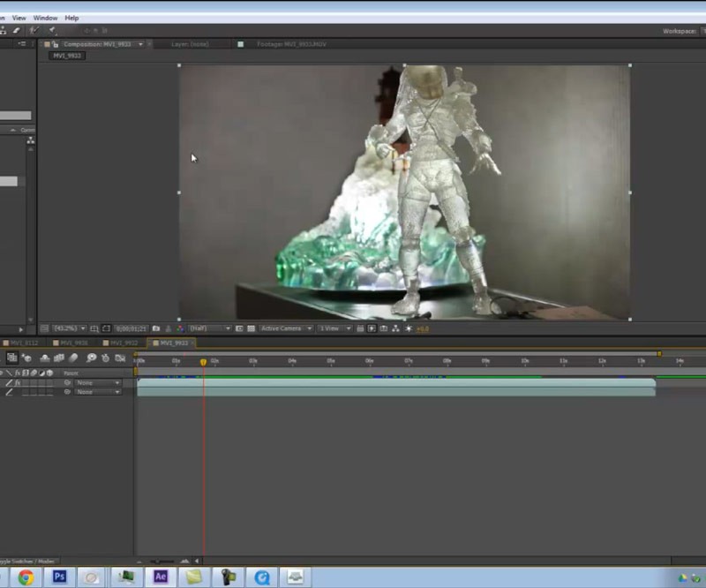The height and width of the screenshot is (588, 706).
Task: Toggle transparency grid in viewer
Action: [251, 328]
